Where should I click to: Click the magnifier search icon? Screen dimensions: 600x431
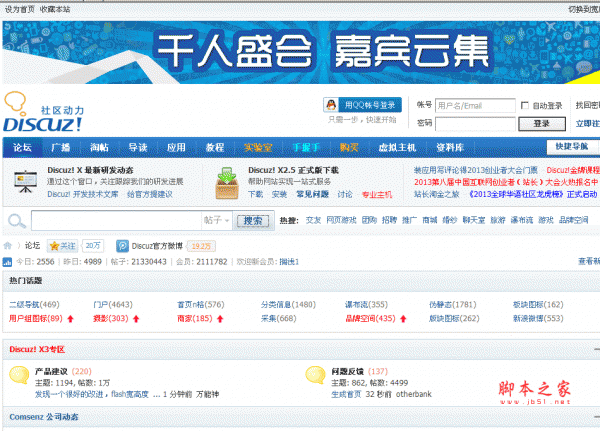(16, 221)
